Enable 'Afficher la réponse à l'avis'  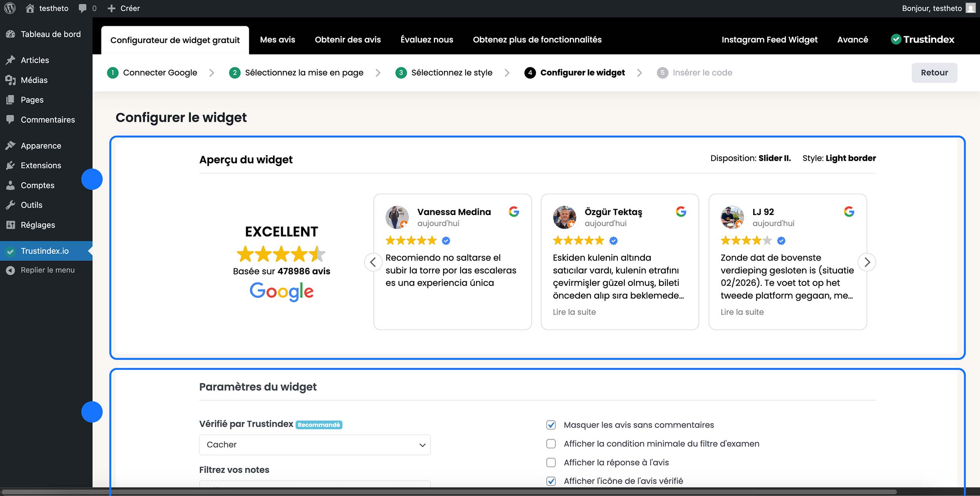click(551, 462)
